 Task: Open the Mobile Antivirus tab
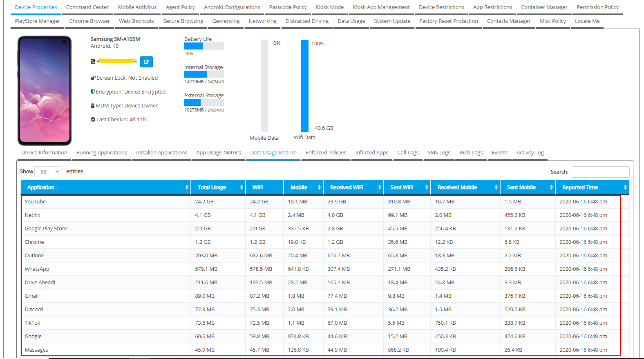(137, 7)
